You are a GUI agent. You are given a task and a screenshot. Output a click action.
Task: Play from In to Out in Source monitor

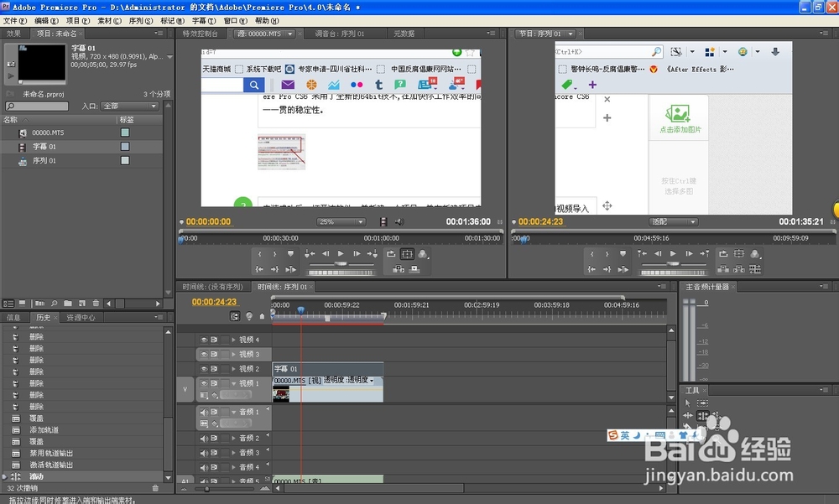(x=290, y=269)
